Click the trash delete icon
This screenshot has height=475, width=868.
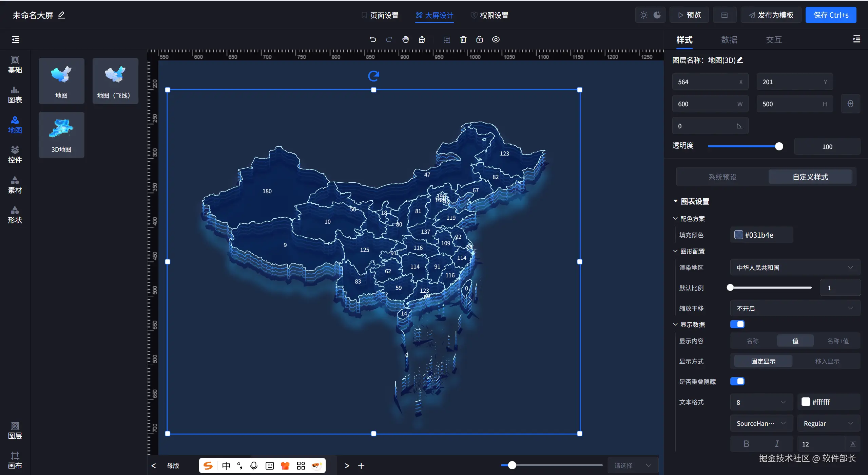point(463,39)
